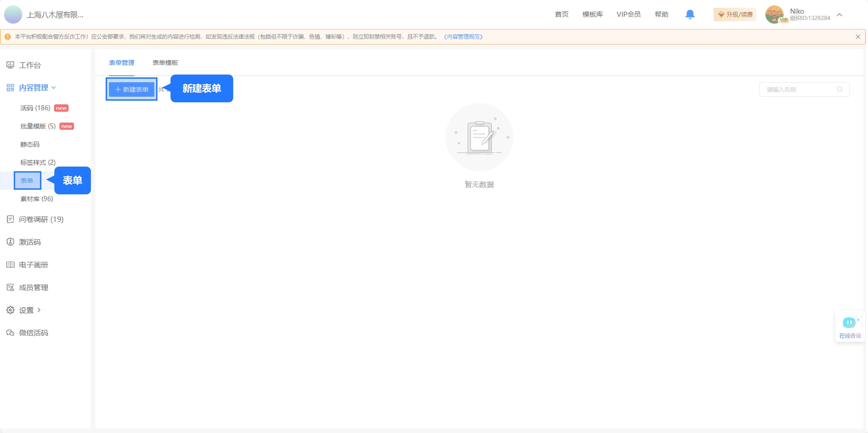
Task: Open the 内容管理规范 link
Action: (x=463, y=37)
